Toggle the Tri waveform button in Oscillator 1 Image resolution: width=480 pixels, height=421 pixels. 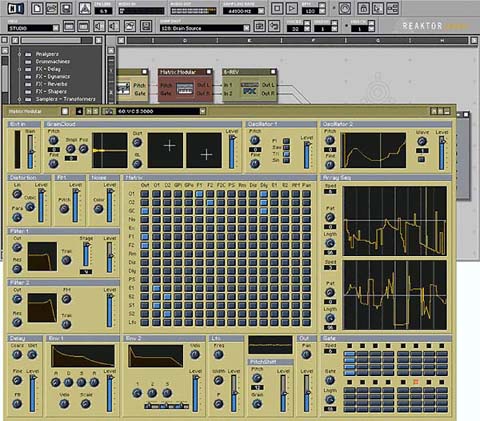(286, 154)
